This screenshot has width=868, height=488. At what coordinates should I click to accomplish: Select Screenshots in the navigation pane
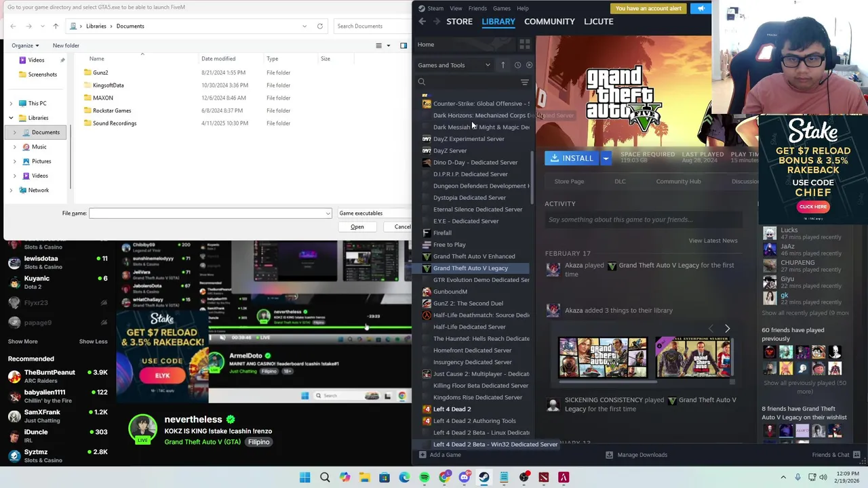42,75
